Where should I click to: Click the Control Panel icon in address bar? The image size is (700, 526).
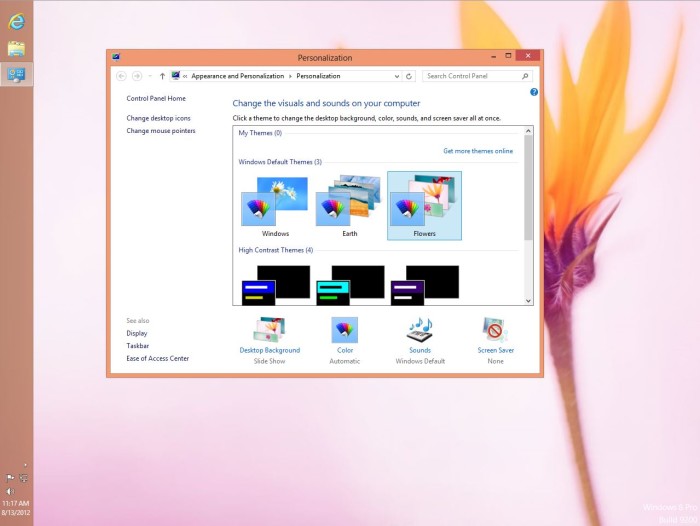[176, 75]
